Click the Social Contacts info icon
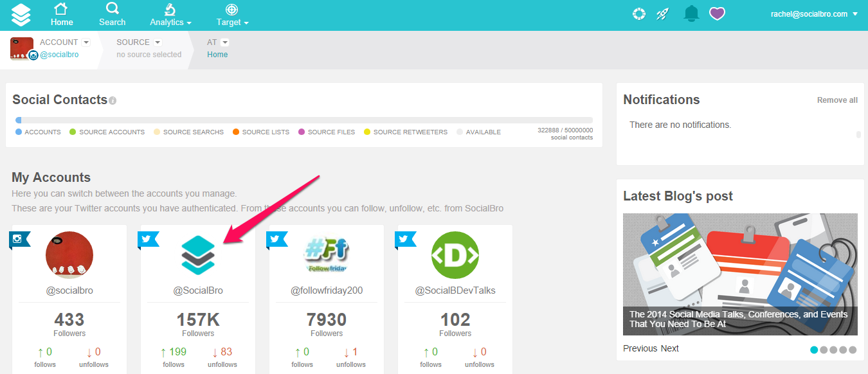 (x=113, y=101)
